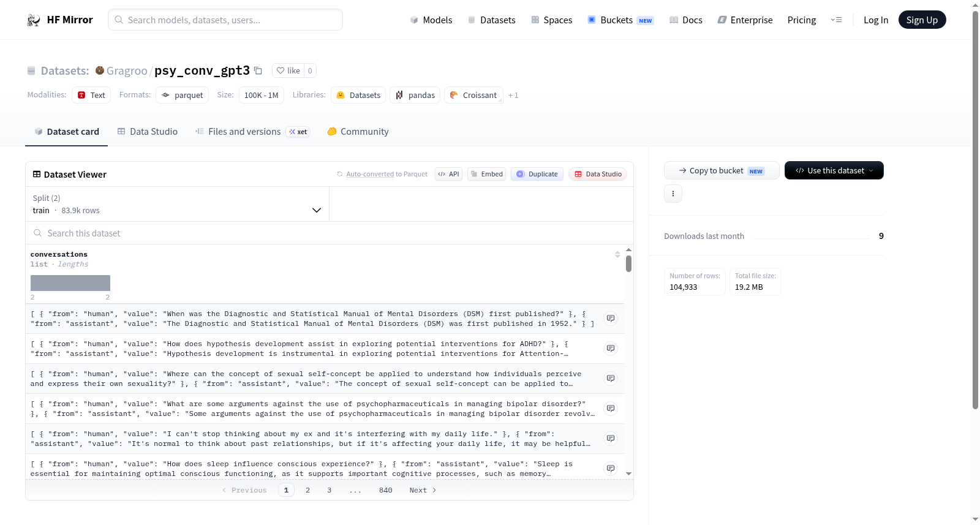Go to page 2 of the viewer
This screenshot has height=525, width=980.
[x=307, y=490]
